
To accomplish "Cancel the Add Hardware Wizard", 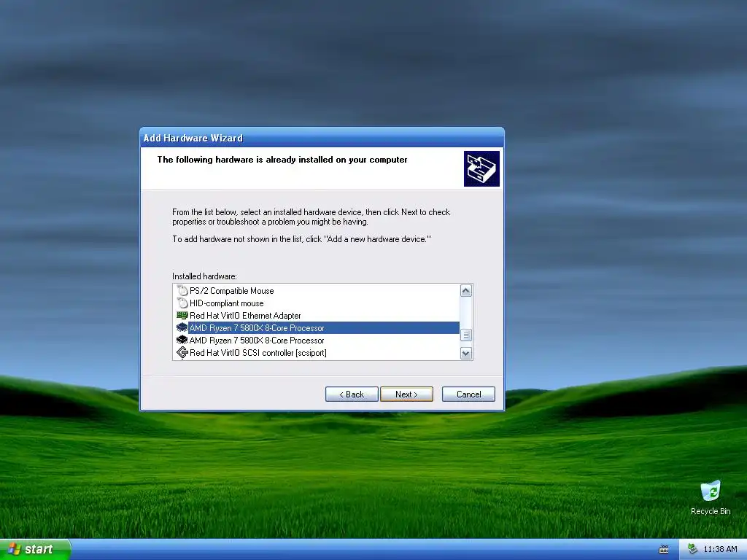I will tap(468, 394).
